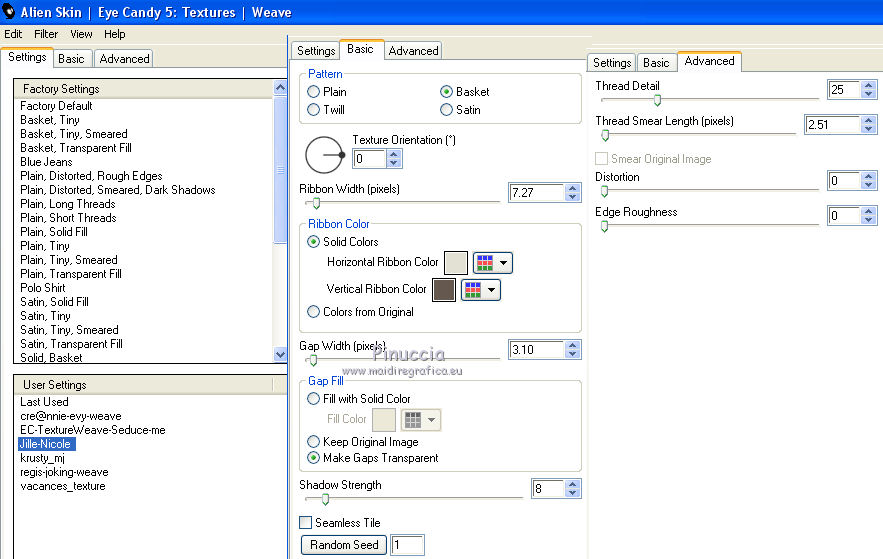Screen dimensions: 883x559
Task: Open Basic tab in right panel
Action: [656, 62]
